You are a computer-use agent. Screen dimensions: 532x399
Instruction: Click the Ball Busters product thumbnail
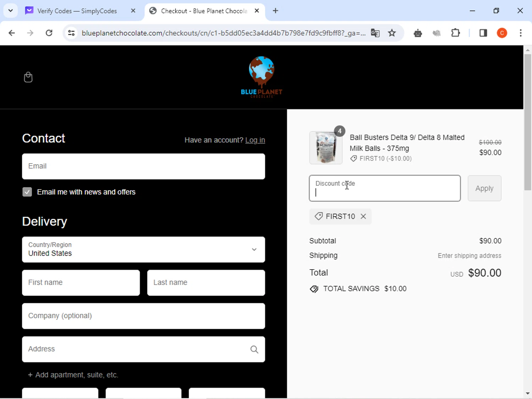326,148
